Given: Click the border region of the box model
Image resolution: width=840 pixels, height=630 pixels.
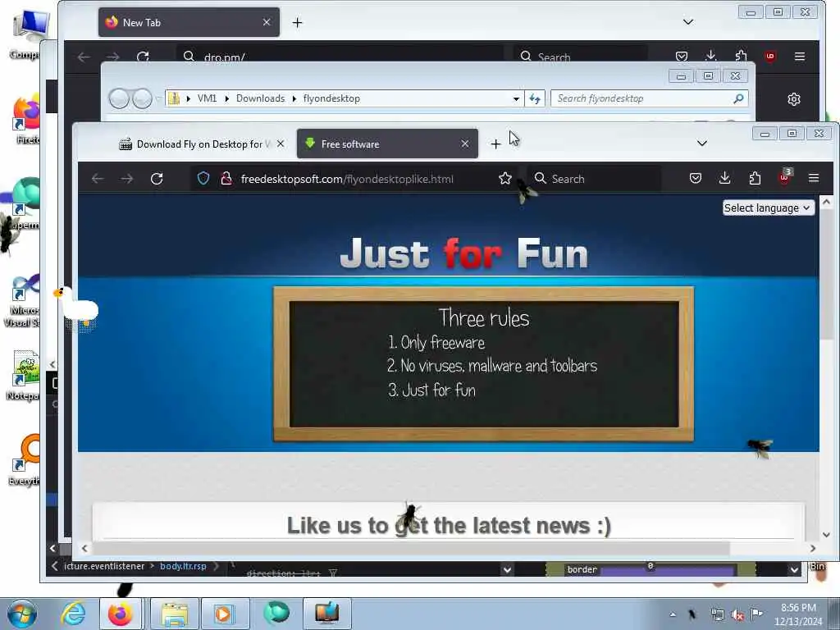Looking at the screenshot, I should [x=582, y=569].
